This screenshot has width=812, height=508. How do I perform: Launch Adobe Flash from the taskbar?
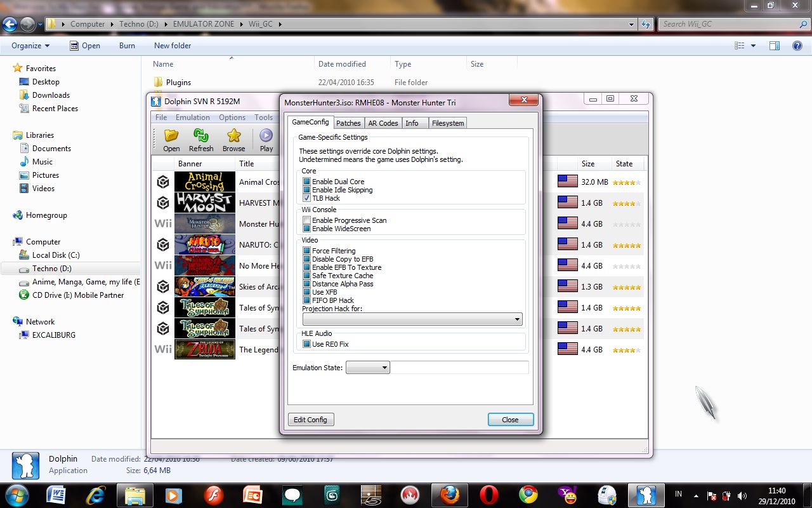point(213,495)
